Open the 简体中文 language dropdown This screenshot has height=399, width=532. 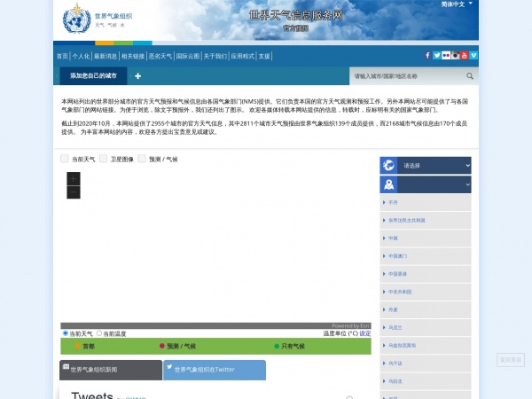click(457, 4)
